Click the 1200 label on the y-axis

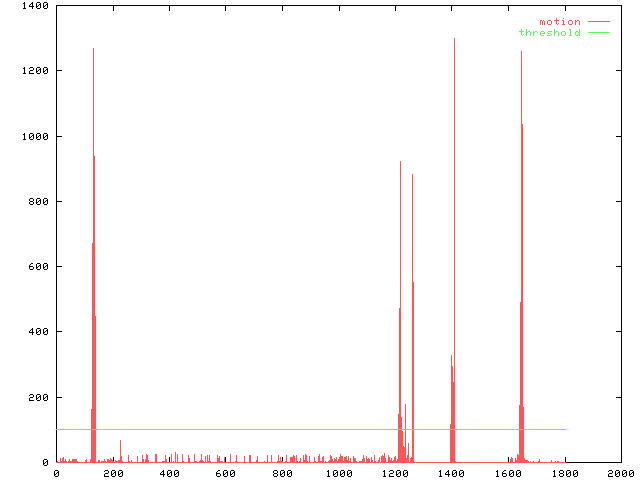pos(35,71)
